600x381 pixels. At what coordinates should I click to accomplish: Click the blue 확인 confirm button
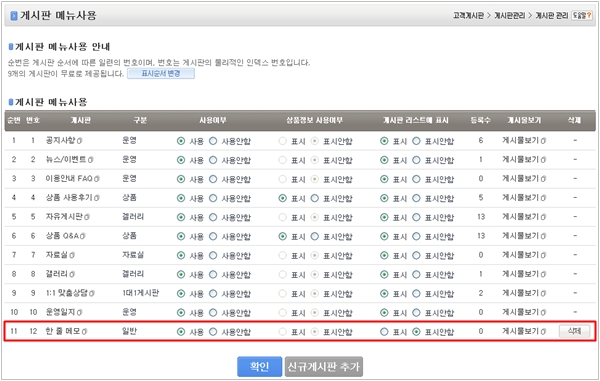tap(259, 366)
